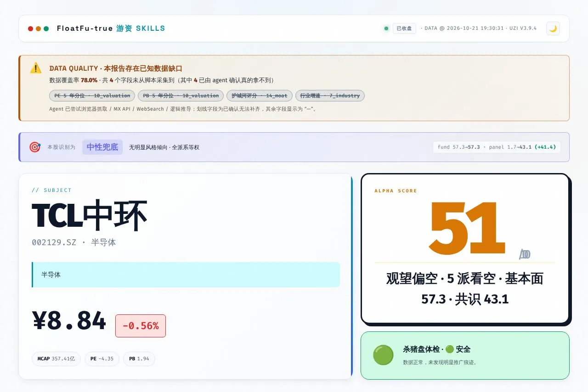Select the 护城河评分 14_moat chip
The height and width of the screenshot is (392, 588).
(260, 95)
